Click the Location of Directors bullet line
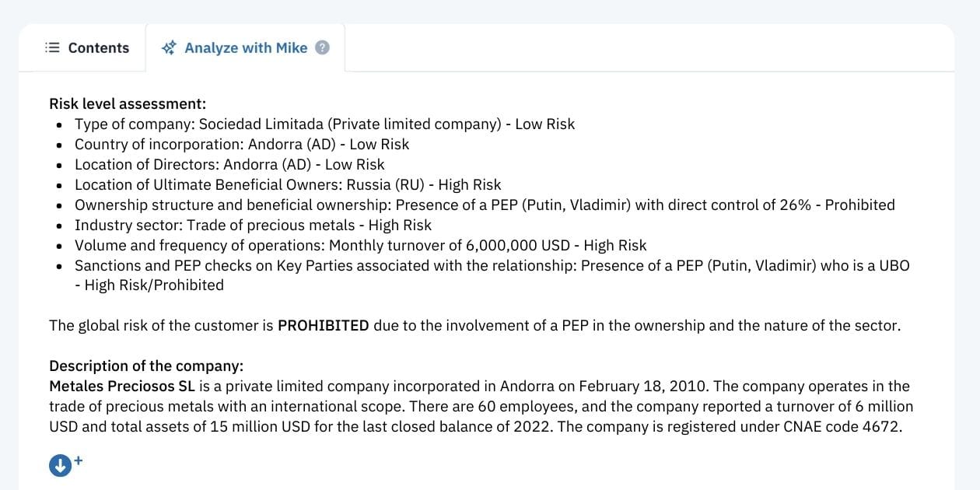Screen dimensions: 980x490 229,164
